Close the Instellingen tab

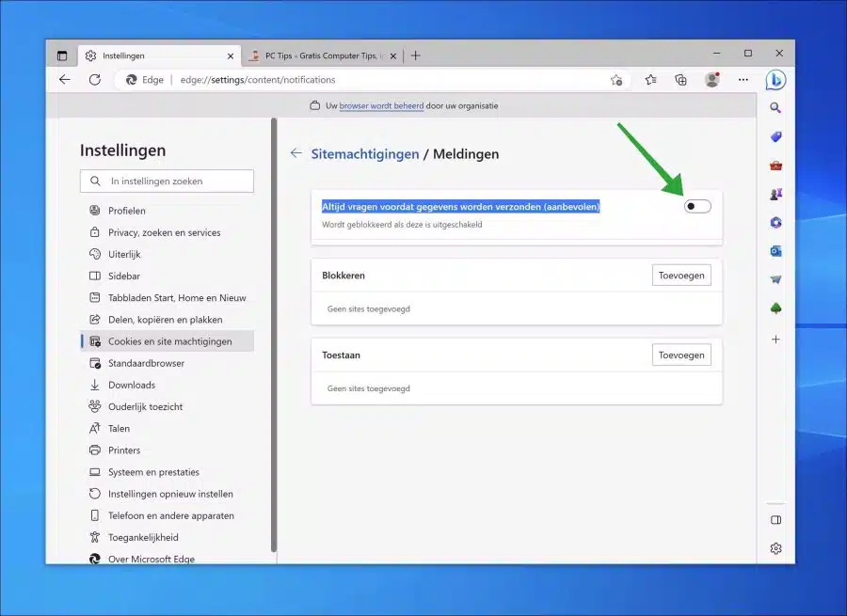click(231, 56)
